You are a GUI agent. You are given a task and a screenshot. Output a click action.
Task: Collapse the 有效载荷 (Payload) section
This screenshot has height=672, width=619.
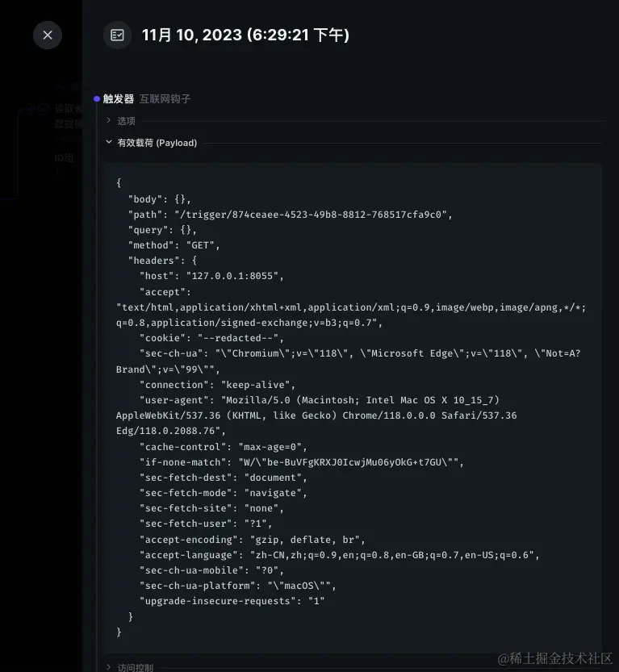(x=157, y=143)
